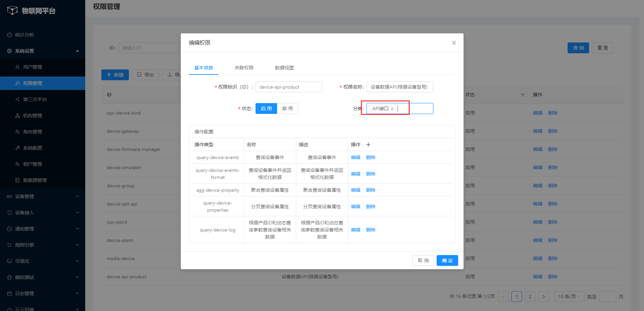This screenshot has width=644, height=311.
Task: Click the 重置 reset button
Action: [603, 48]
